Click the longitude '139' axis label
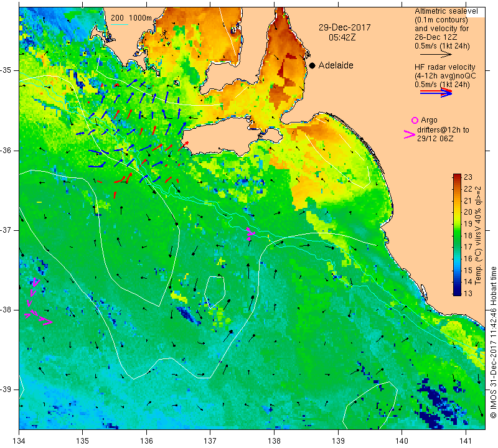 [338, 441]
